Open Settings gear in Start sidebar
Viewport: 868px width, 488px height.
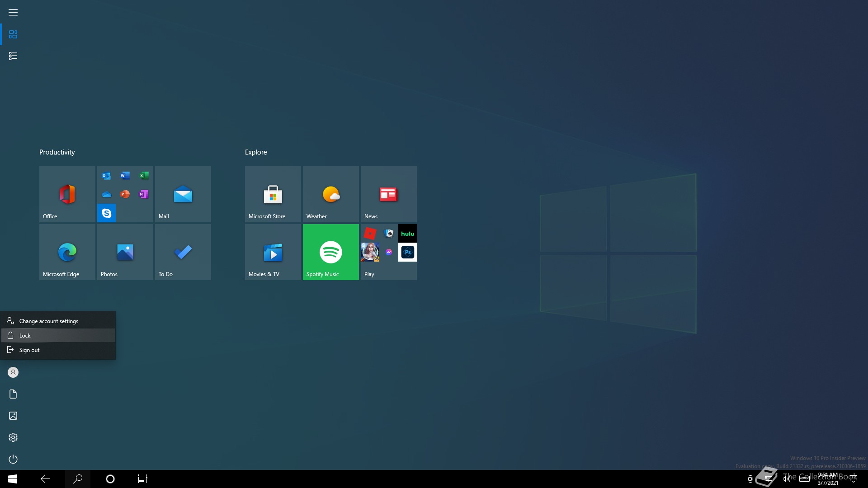13,437
